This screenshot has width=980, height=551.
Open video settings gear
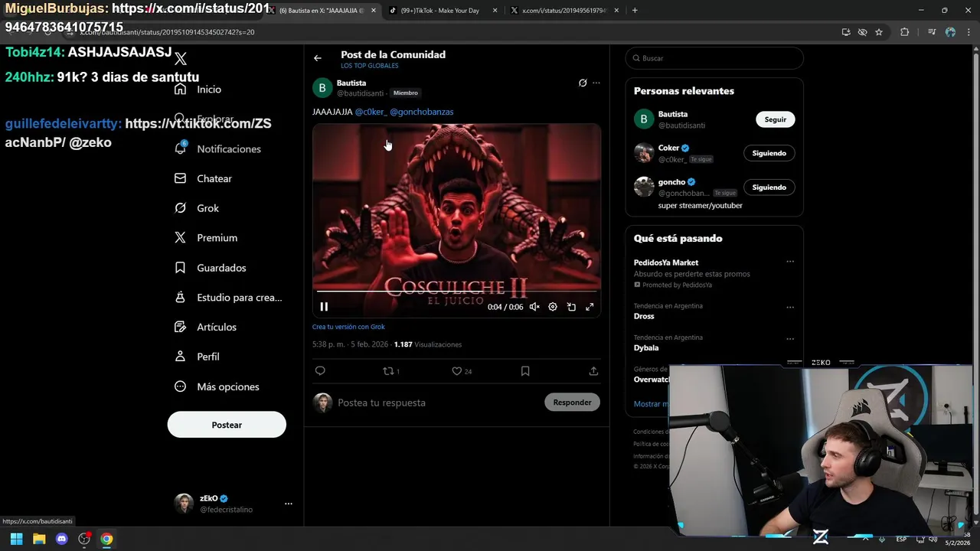coord(553,307)
